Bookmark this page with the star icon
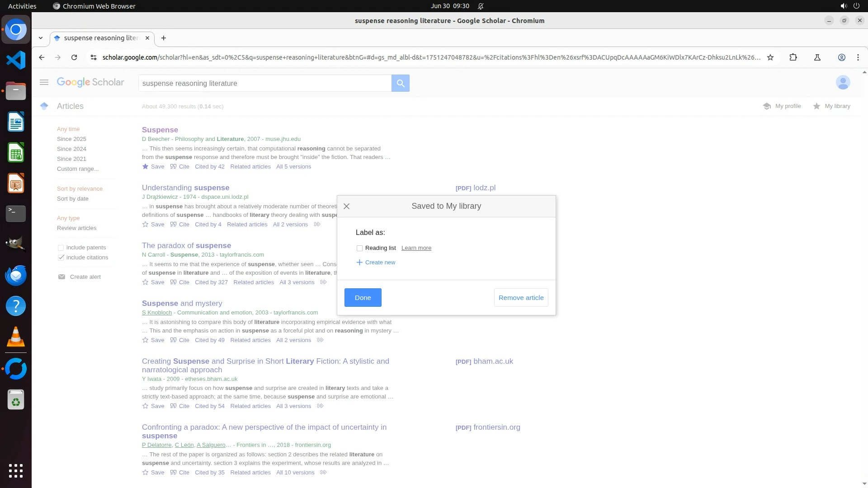 pos(770,57)
